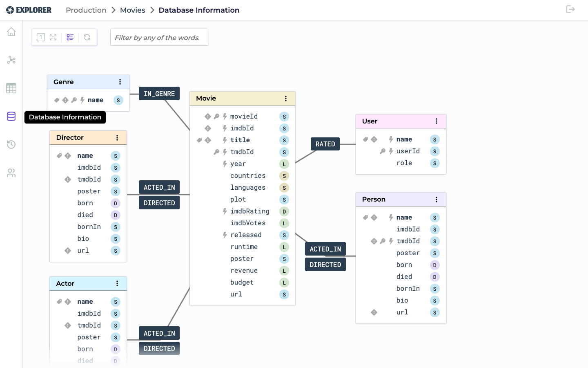This screenshot has width=588, height=368.
Task: Open the table view from the sidebar
Action: point(11,88)
